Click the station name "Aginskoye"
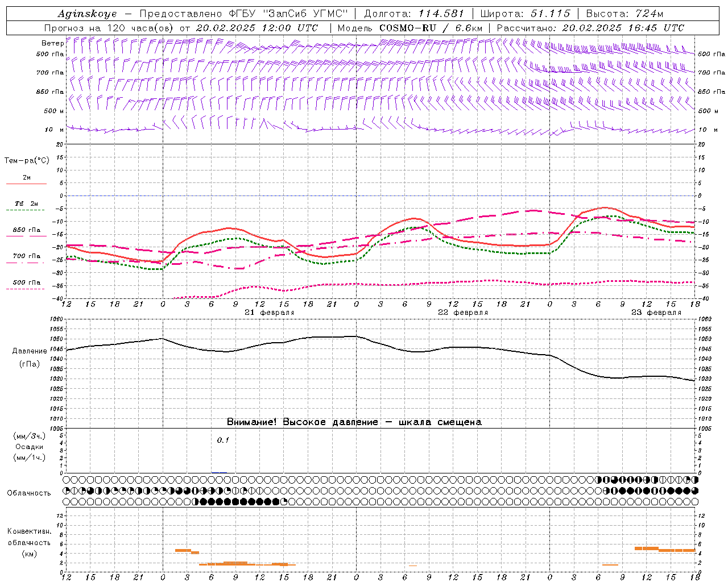The image size is (728, 582). 87,14
